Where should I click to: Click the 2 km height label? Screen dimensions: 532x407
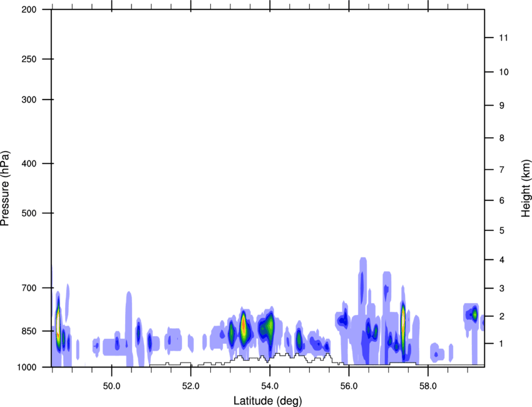click(502, 316)
